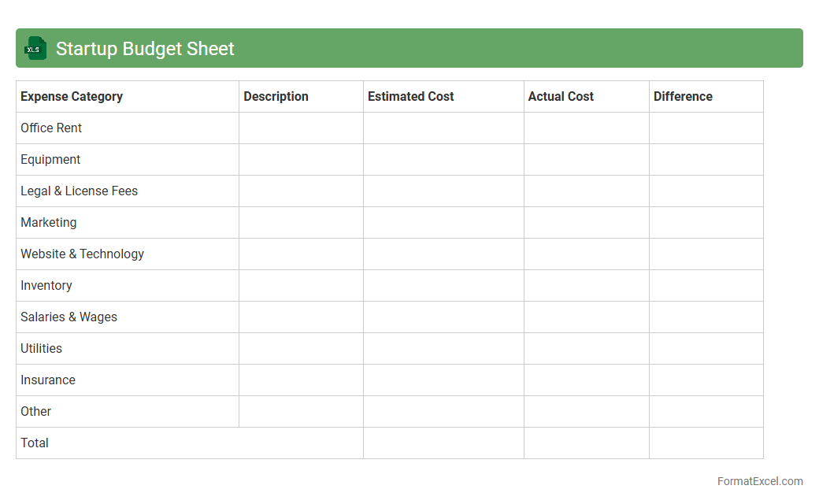This screenshot has width=819, height=504.
Task: Click the Equipment description cell
Action: pyautogui.click(x=301, y=159)
